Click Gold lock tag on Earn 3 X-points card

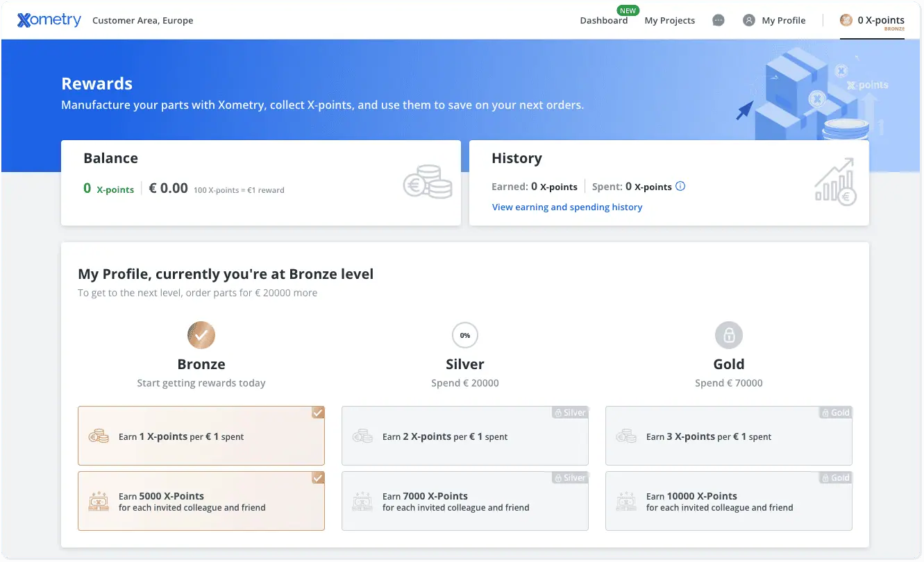tap(835, 412)
